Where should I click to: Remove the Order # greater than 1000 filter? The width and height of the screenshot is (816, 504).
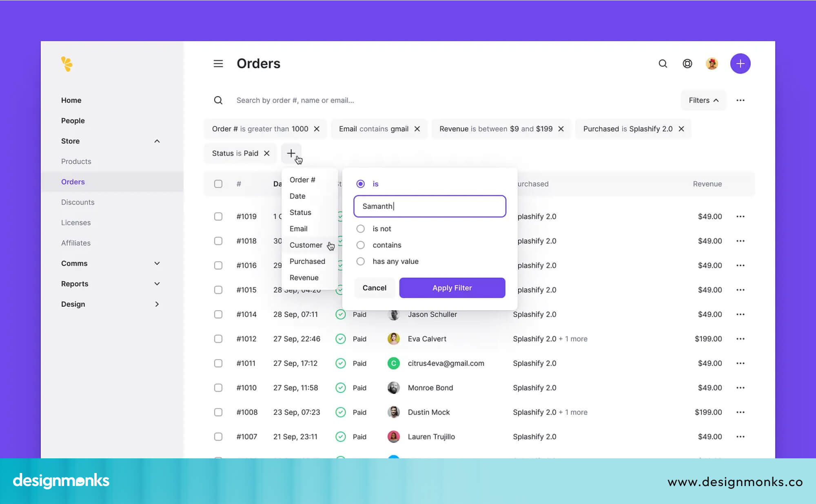317,129
